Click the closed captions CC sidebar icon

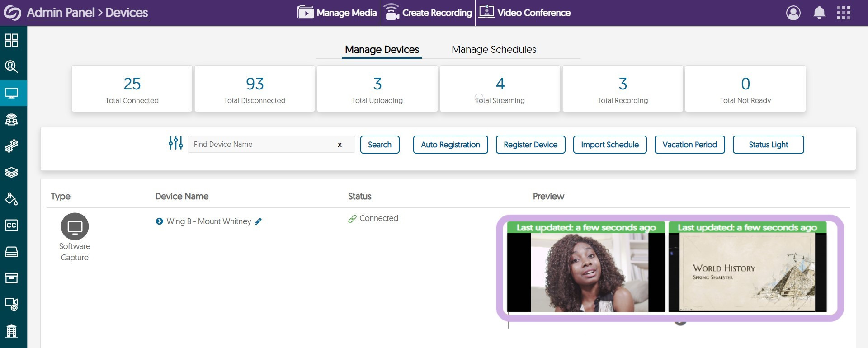pos(11,225)
